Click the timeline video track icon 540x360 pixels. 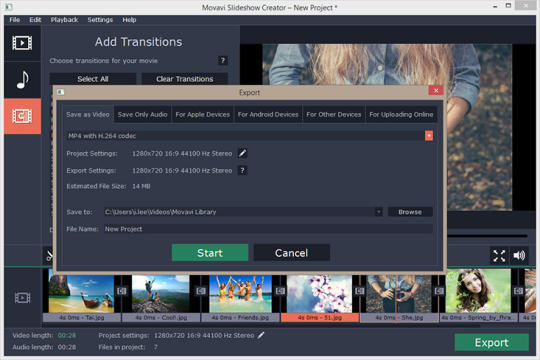pos(22,298)
